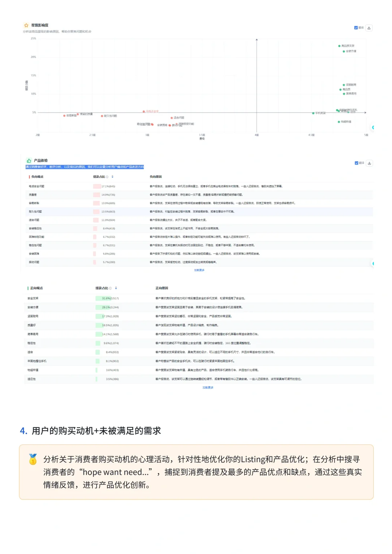Click the info icon next to 正向 提及占比
This screenshot has height=554, width=392.
pyautogui.click(x=110, y=288)
